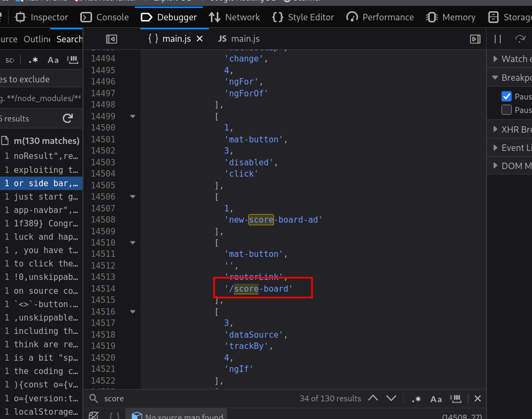Click the step over icon
The width and height of the screenshot is (532, 419).
coord(520,39)
